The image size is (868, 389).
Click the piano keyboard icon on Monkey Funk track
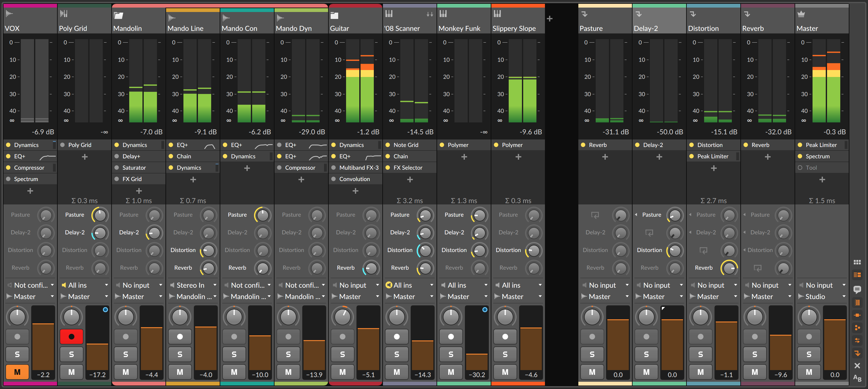[443, 14]
